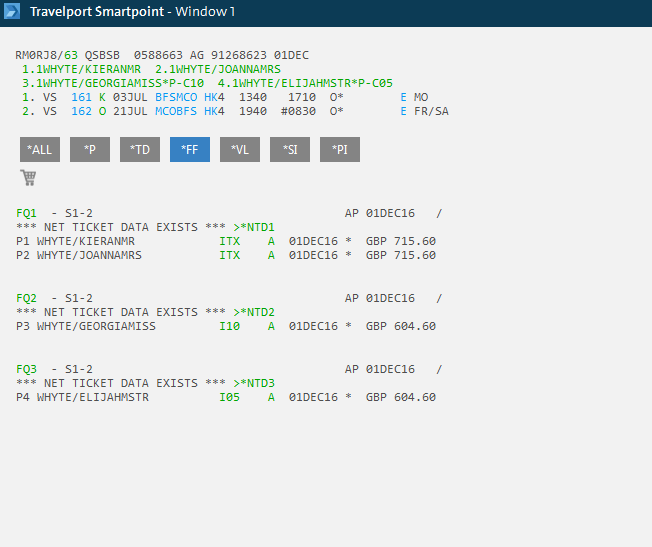
Task: Click passenger 1.1WHYTE/KIERANMR
Action: (x=82, y=69)
